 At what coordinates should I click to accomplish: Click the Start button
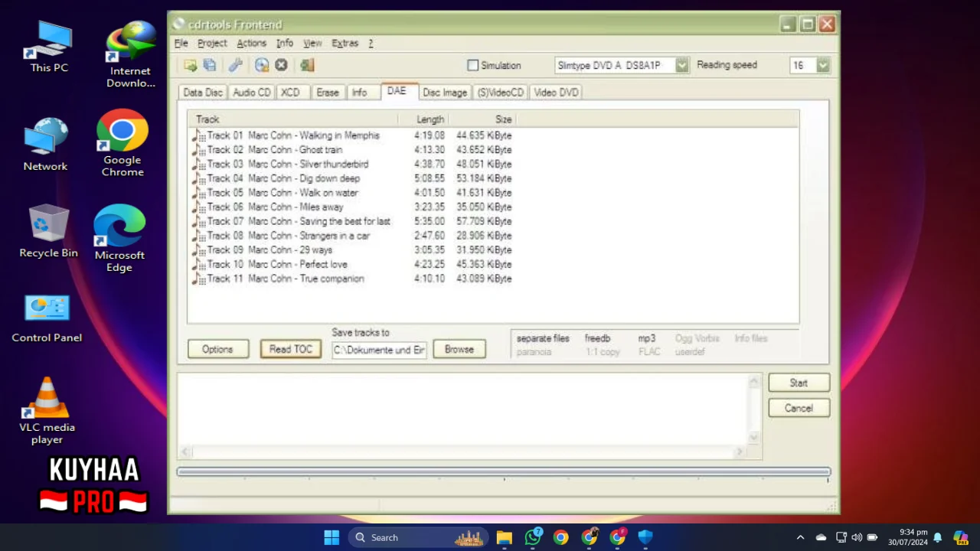click(x=799, y=383)
